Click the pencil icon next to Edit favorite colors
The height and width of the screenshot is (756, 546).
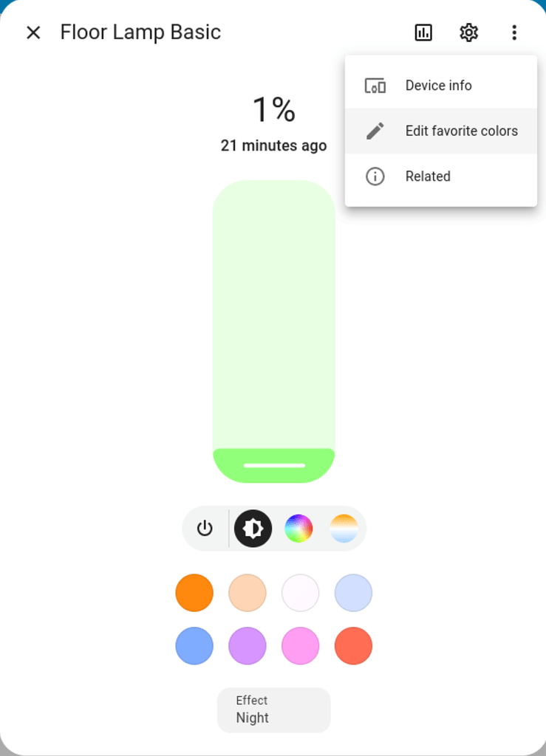(376, 131)
